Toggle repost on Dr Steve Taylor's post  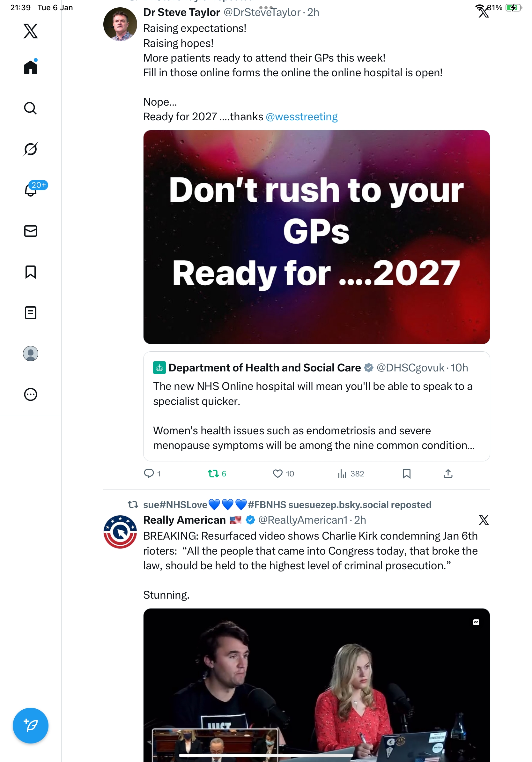pyautogui.click(x=217, y=474)
